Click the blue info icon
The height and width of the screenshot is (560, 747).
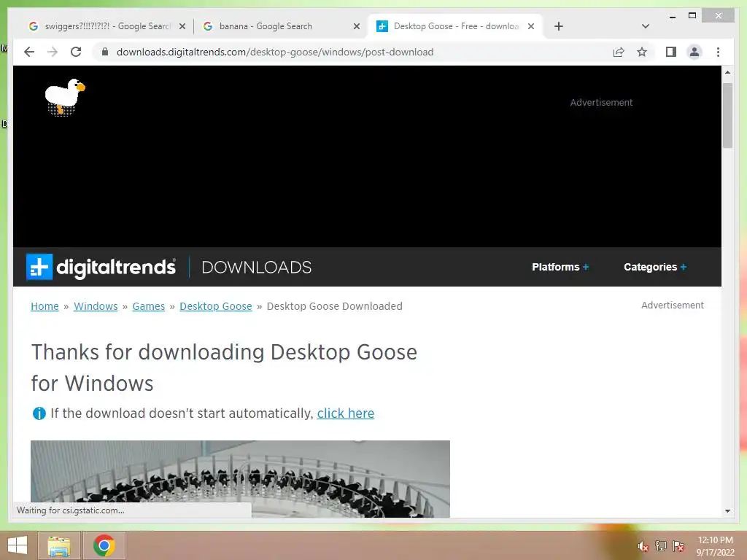click(39, 413)
